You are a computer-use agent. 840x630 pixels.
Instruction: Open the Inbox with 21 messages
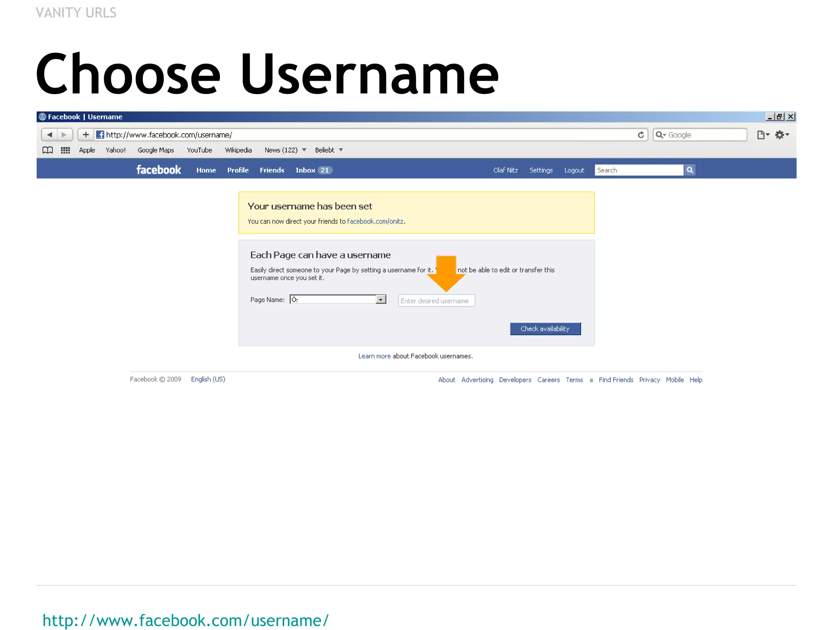click(314, 170)
